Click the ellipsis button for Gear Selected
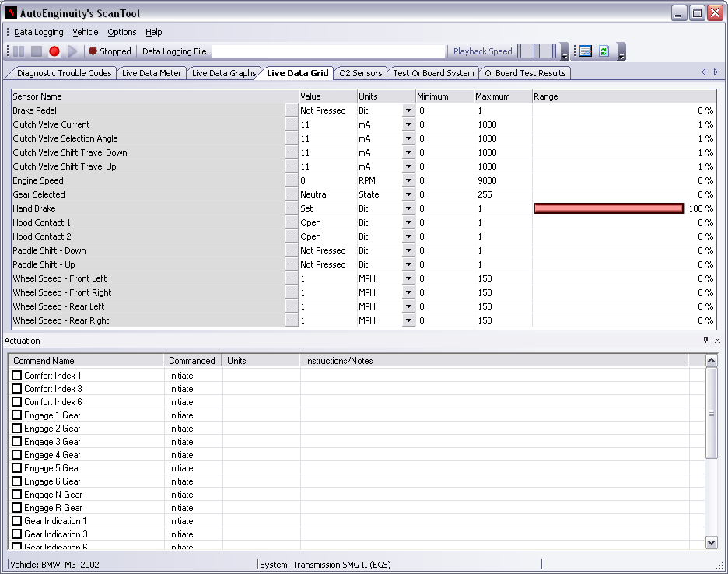The height and width of the screenshot is (574, 728). [292, 194]
